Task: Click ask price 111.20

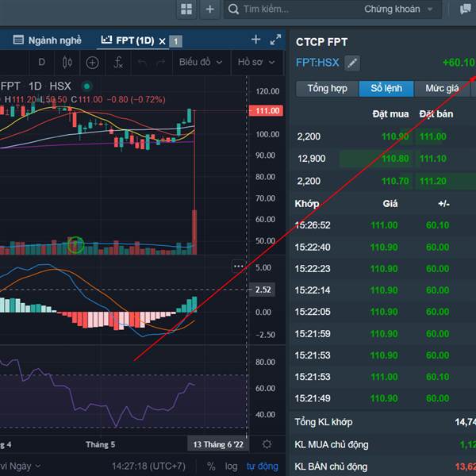Action: [x=433, y=181]
